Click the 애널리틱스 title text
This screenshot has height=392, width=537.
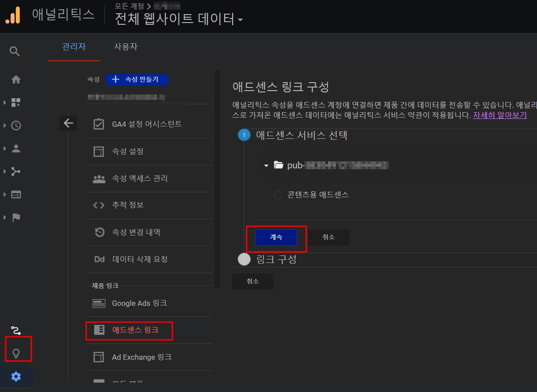click(63, 14)
